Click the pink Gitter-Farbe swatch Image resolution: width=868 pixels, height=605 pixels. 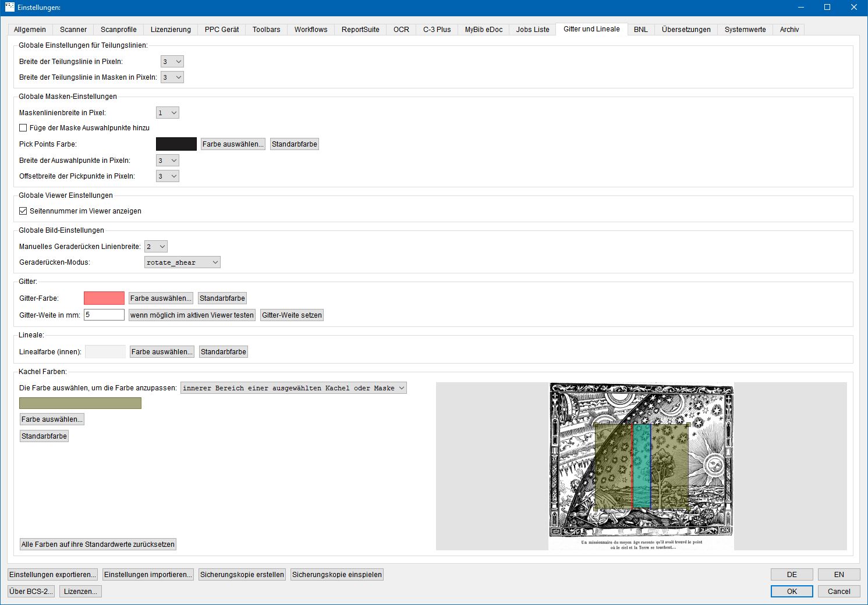tap(104, 298)
